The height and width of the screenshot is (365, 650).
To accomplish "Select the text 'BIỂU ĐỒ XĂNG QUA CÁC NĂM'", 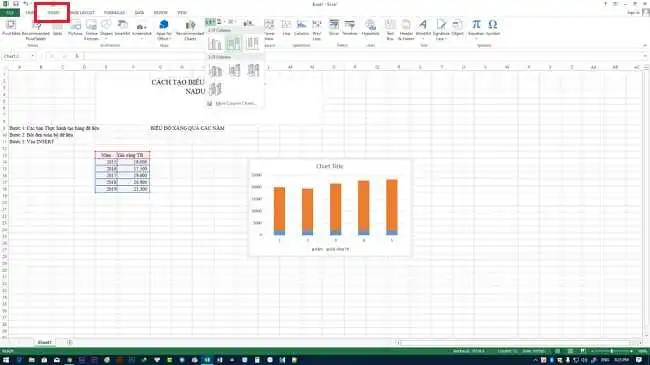I will pos(187,128).
